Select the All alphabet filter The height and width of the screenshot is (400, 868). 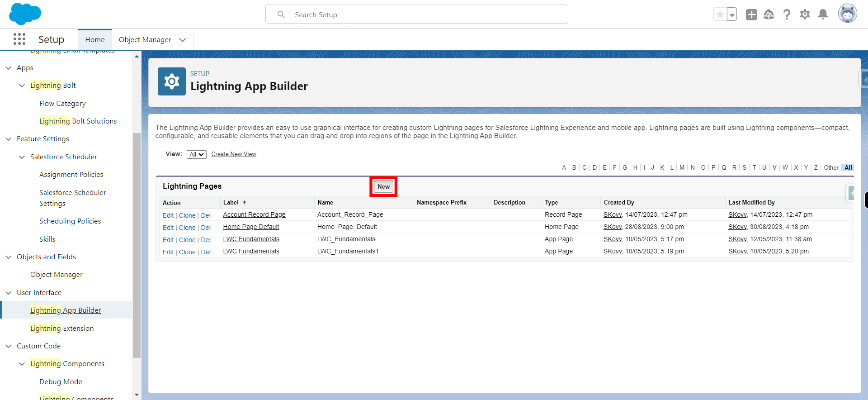[848, 167]
